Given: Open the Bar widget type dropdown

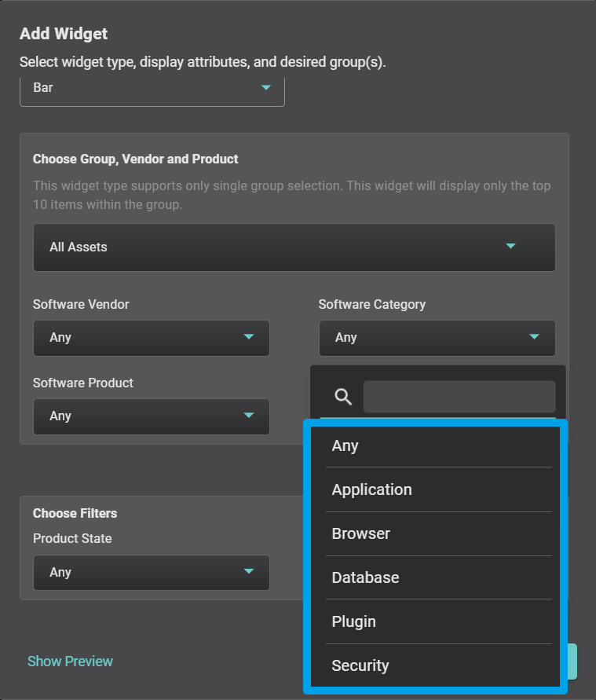Looking at the screenshot, I should tap(152, 88).
